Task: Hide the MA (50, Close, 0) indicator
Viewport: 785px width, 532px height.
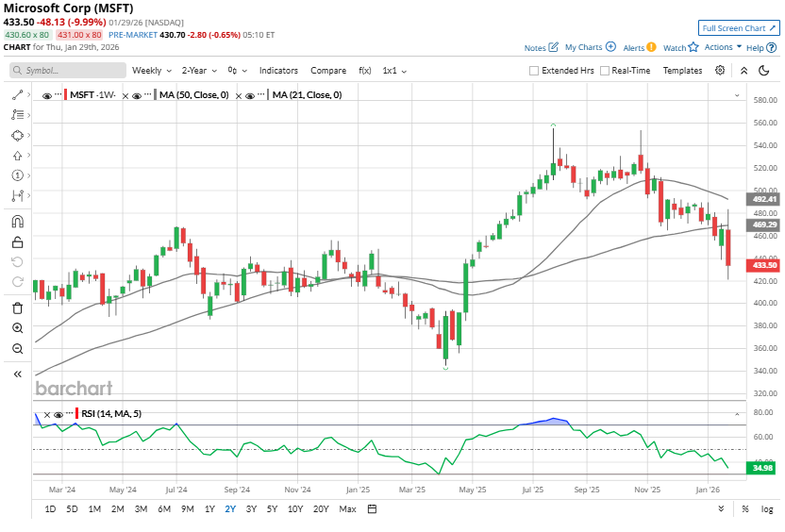Action: 137,95
